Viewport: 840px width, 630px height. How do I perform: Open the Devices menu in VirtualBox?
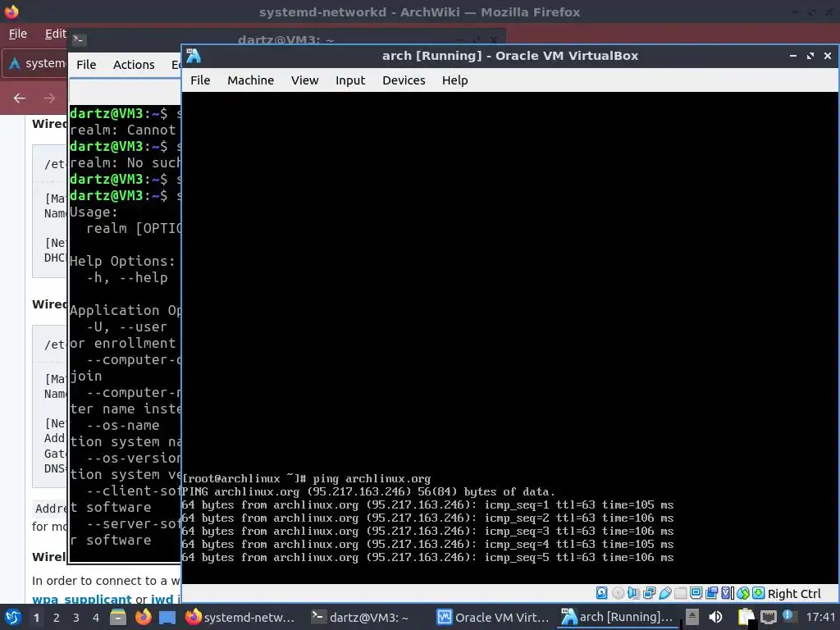404,80
